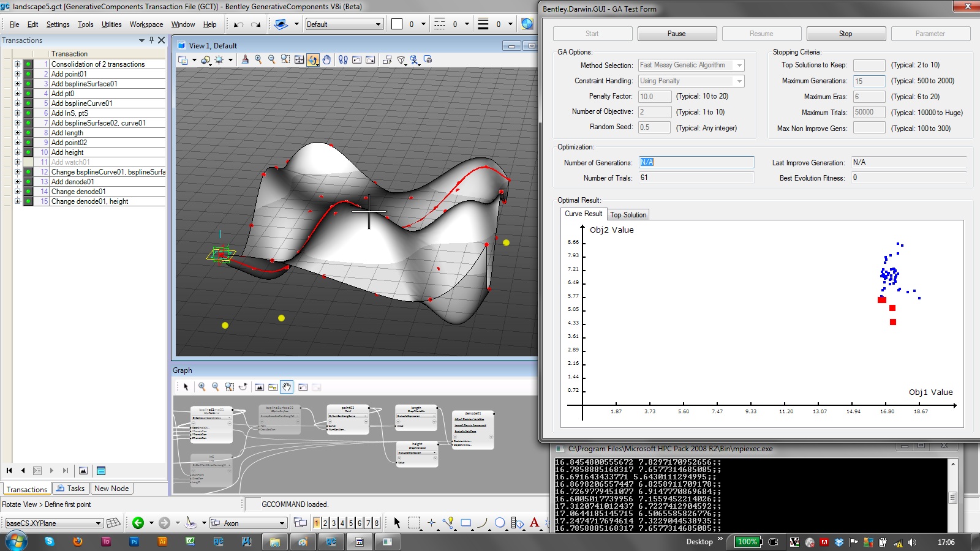Switch to the Top Solution tab
This screenshot has height=551, width=980.
click(x=628, y=215)
